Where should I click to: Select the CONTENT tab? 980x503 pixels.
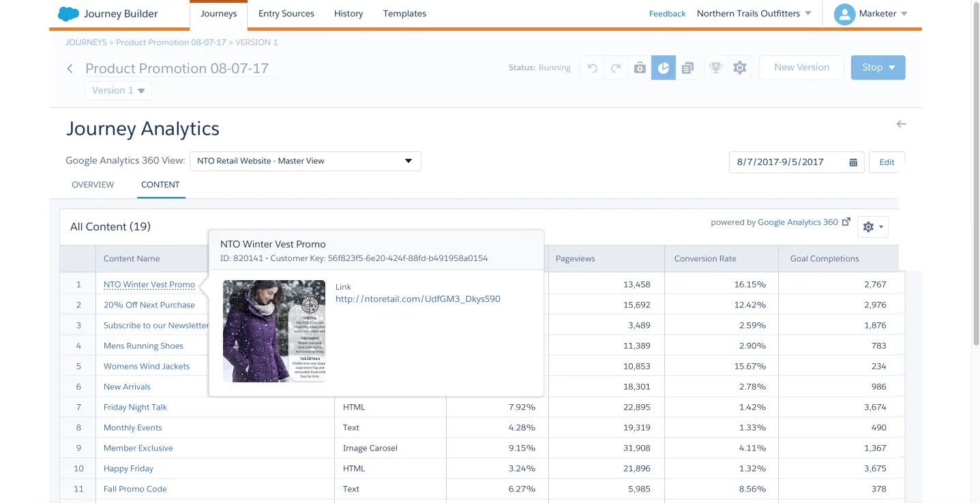click(x=160, y=185)
